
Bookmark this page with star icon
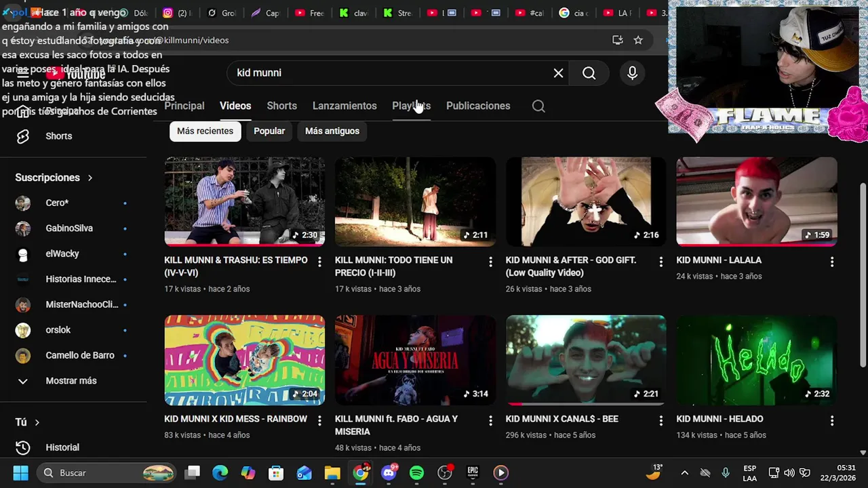click(x=638, y=40)
